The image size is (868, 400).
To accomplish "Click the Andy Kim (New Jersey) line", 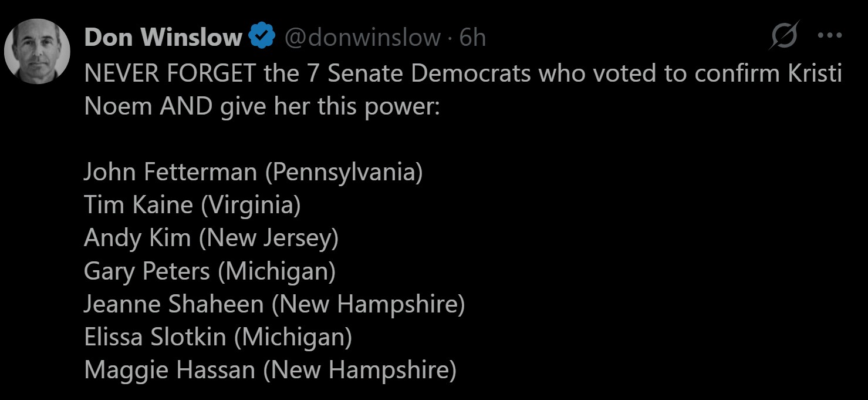I will [211, 238].
